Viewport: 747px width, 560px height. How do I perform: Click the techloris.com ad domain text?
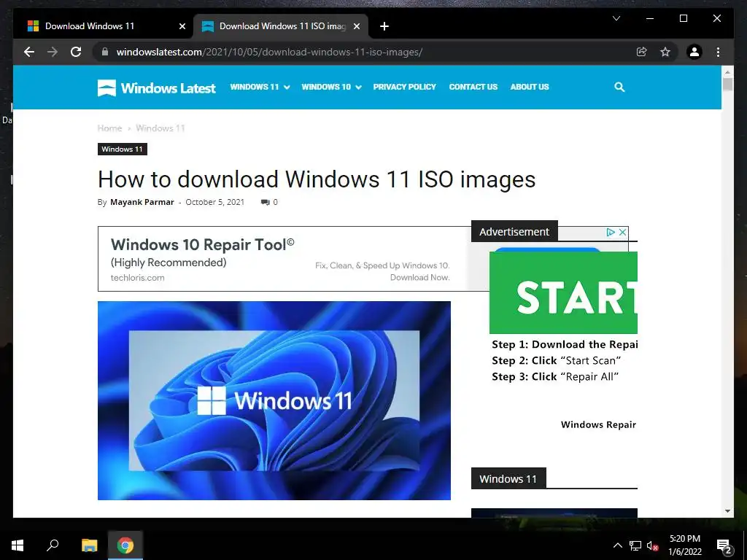point(137,278)
